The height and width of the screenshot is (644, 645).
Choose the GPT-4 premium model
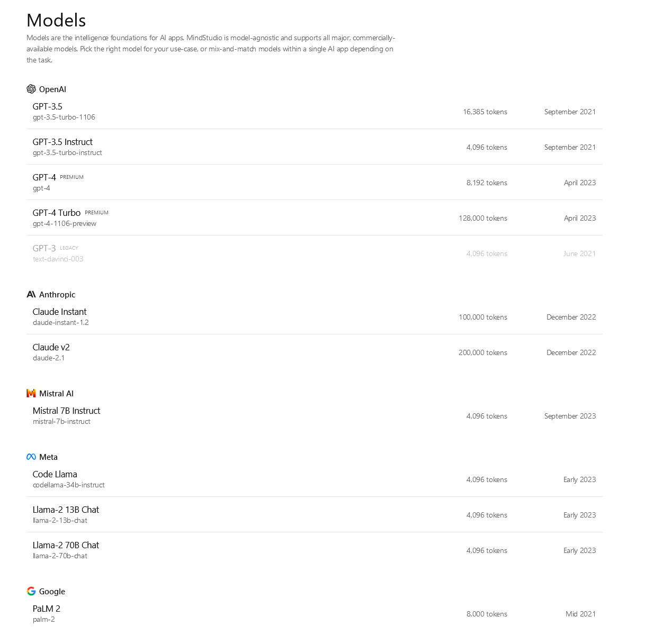coord(315,183)
